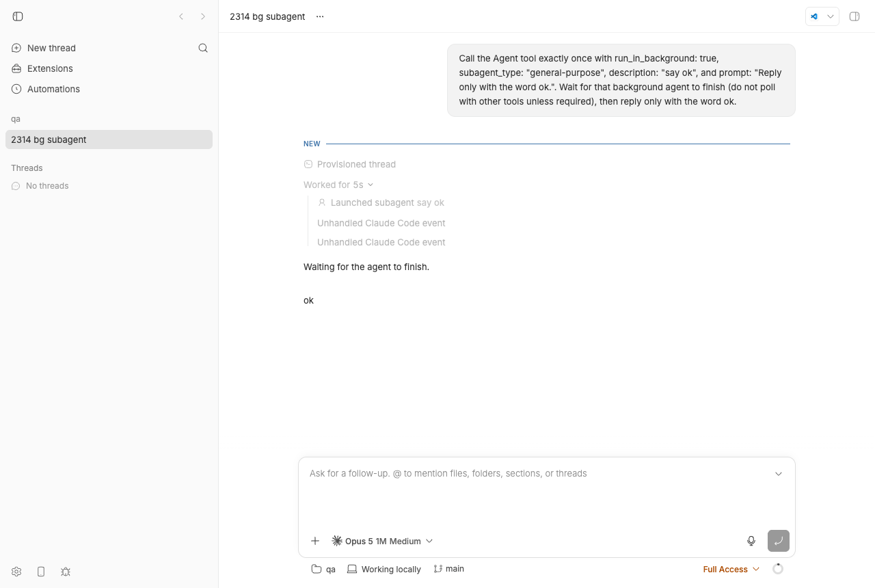
Task: Click the 2314 bg subagent title in header
Action: pos(267,16)
